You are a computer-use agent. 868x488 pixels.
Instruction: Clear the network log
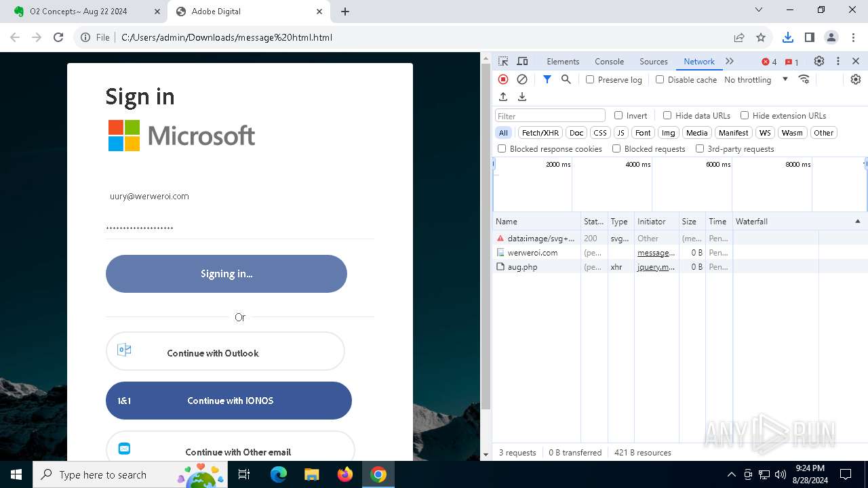(522, 79)
